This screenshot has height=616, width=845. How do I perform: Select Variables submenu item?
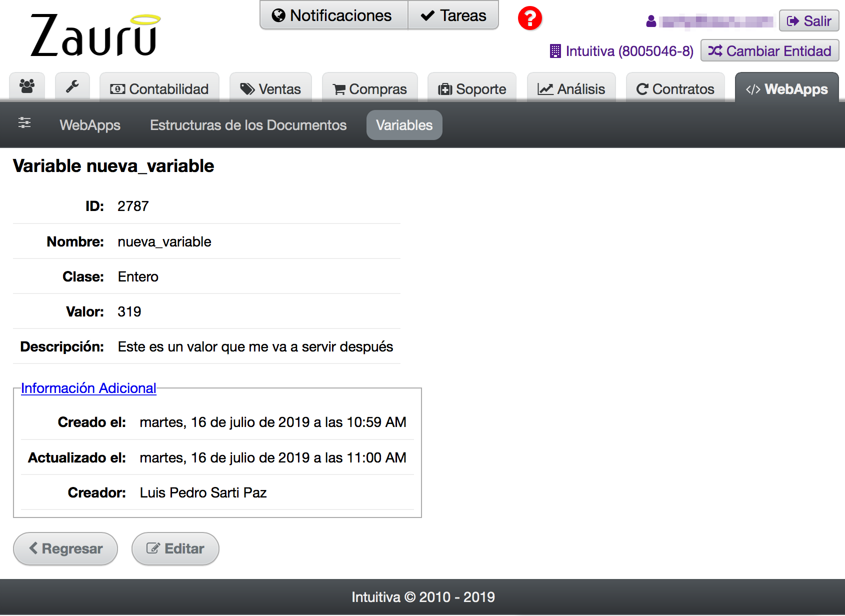[404, 125]
